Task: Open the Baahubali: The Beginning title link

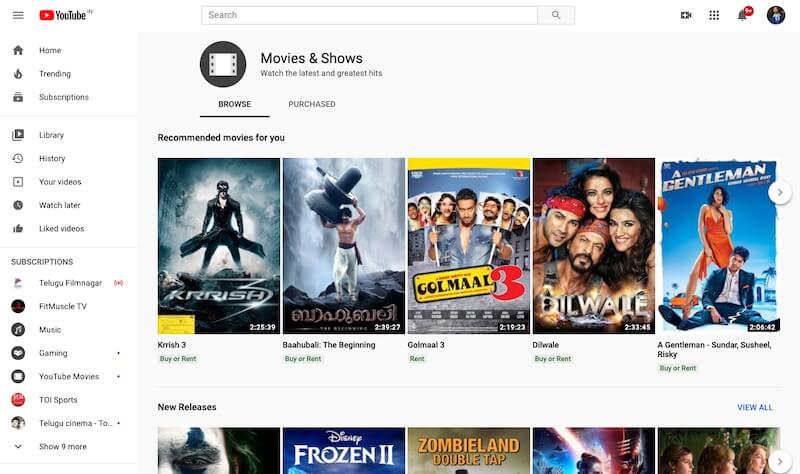Action: [x=329, y=345]
